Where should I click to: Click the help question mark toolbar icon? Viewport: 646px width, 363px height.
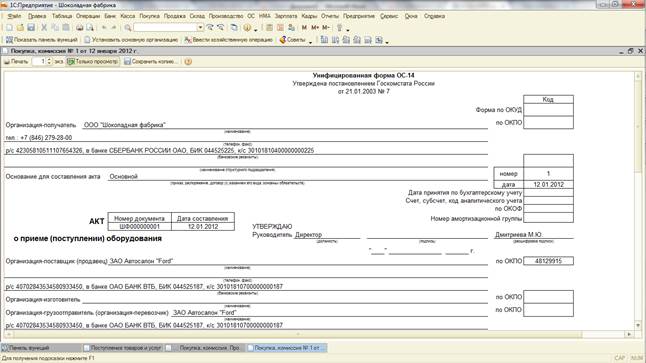click(x=247, y=28)
